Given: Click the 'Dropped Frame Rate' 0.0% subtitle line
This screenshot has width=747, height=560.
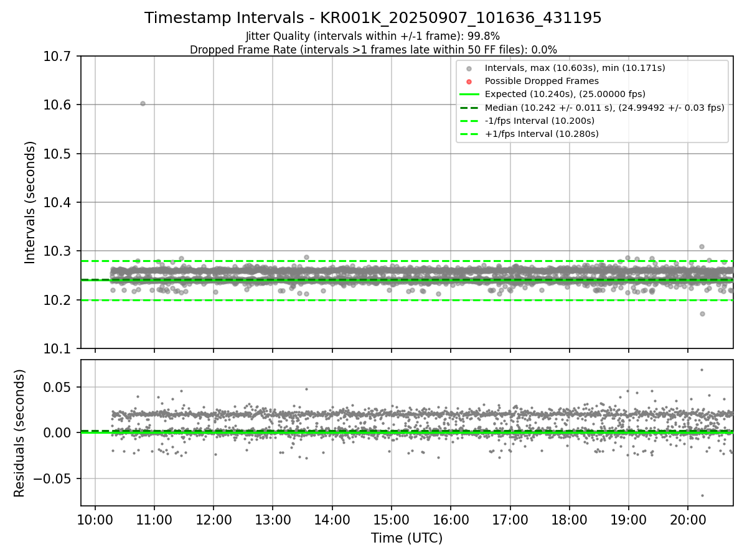Looking at the screenshot, I should pyautogui.click(x=373, y=50).
